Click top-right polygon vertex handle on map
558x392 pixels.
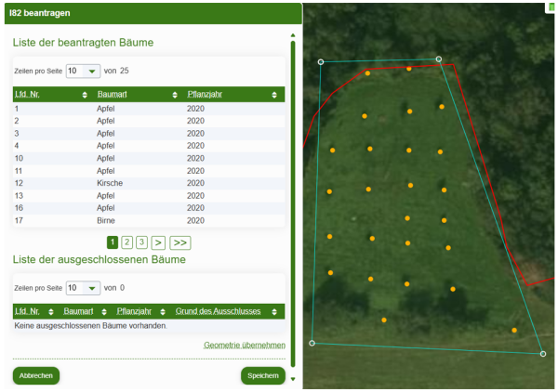(439, 59)
